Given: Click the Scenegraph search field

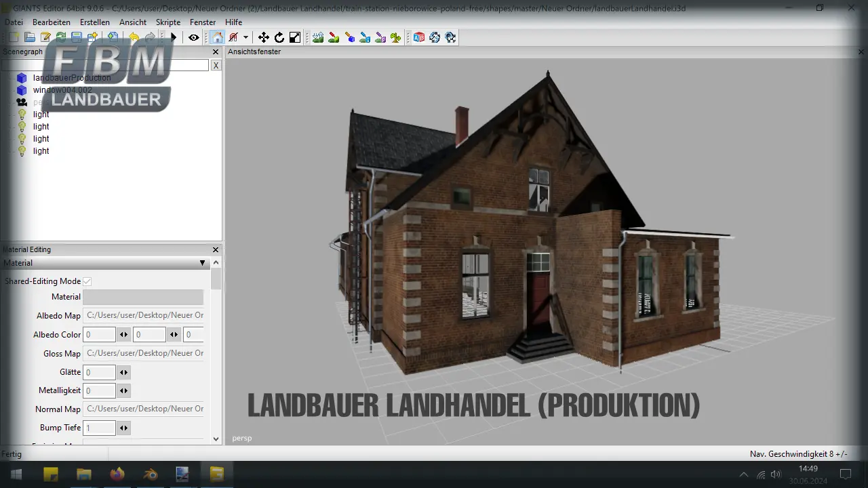Looking at the screenshot, I should click(x=105, y=65).
